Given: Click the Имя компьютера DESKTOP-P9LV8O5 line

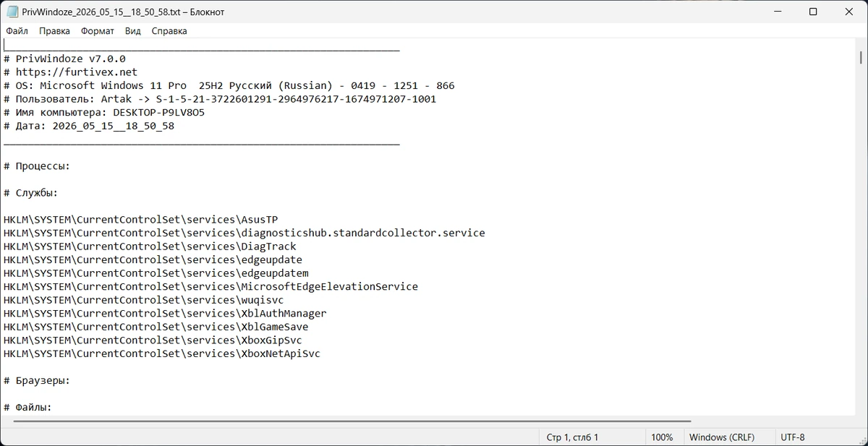Looking at the screenshot, I should pos(104,113).
